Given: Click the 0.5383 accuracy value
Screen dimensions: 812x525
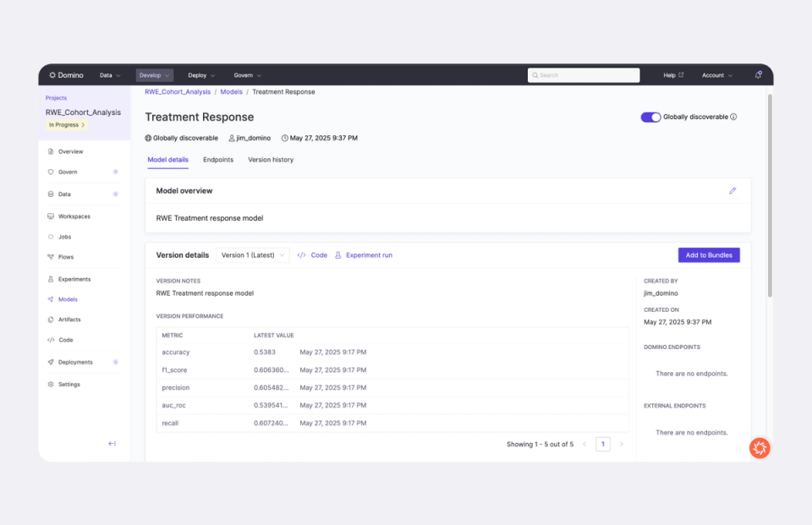Looking at the screenshot, I should [265, 352].
